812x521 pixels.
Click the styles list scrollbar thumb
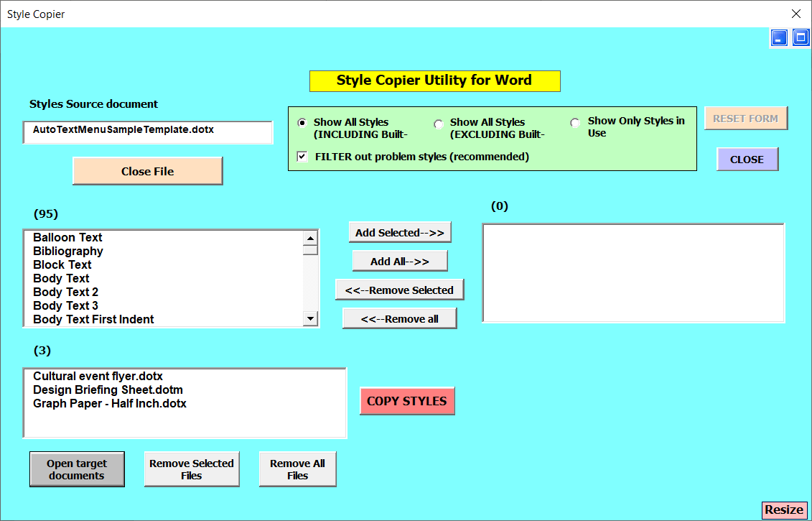pos(310,250)
